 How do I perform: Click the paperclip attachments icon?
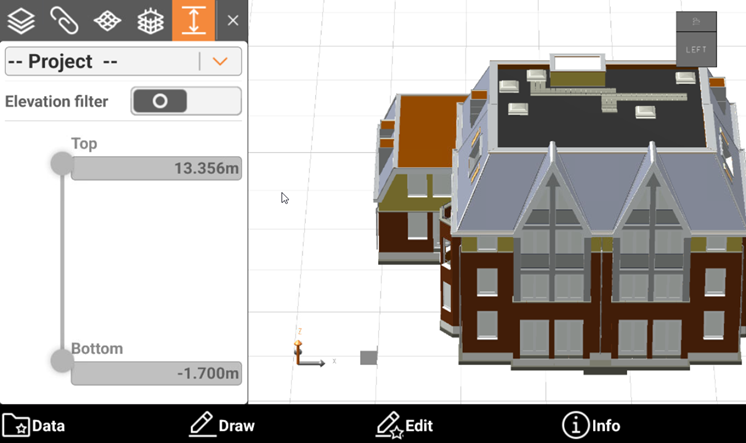pyautogui.click(x=65, y=20)
